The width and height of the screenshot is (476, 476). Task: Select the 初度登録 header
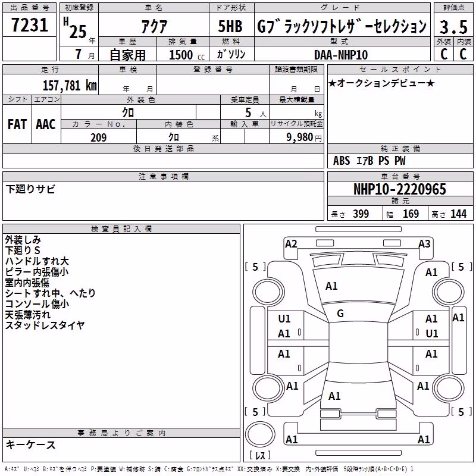pos(79,8)
